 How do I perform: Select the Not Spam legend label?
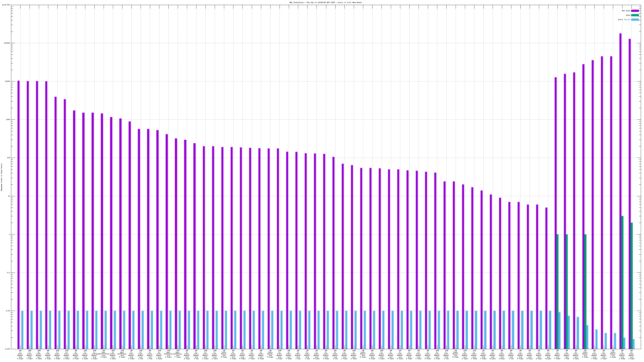pos(626,11)
